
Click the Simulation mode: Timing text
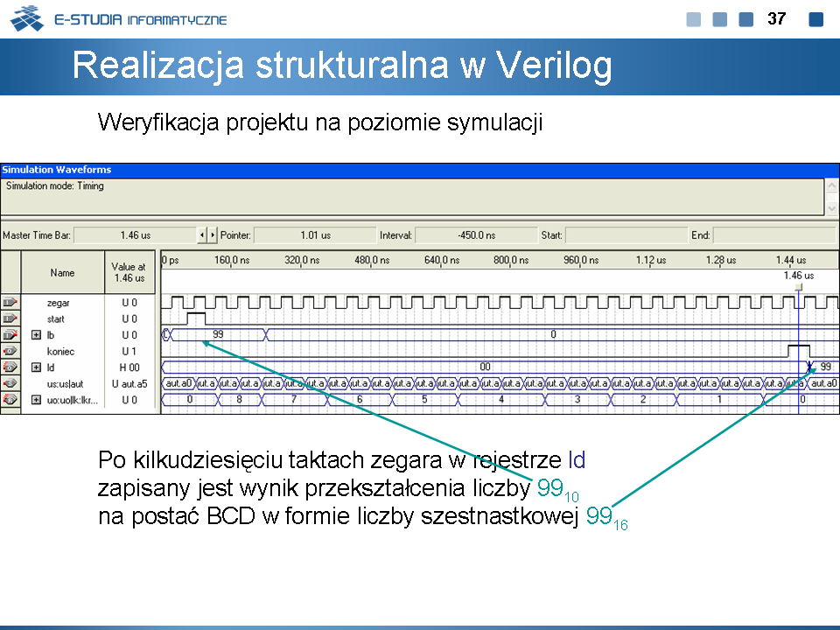[54, 185]
